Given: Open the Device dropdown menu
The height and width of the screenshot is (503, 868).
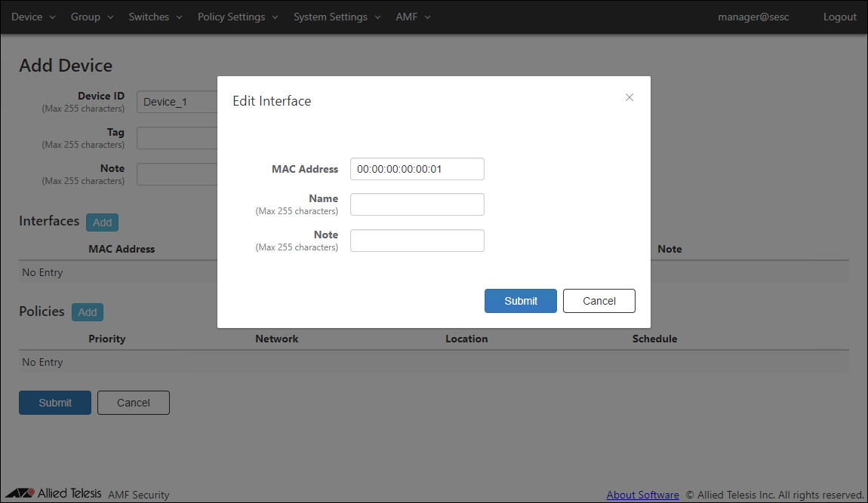Looking at the screenshot, I should coord(33,17).
